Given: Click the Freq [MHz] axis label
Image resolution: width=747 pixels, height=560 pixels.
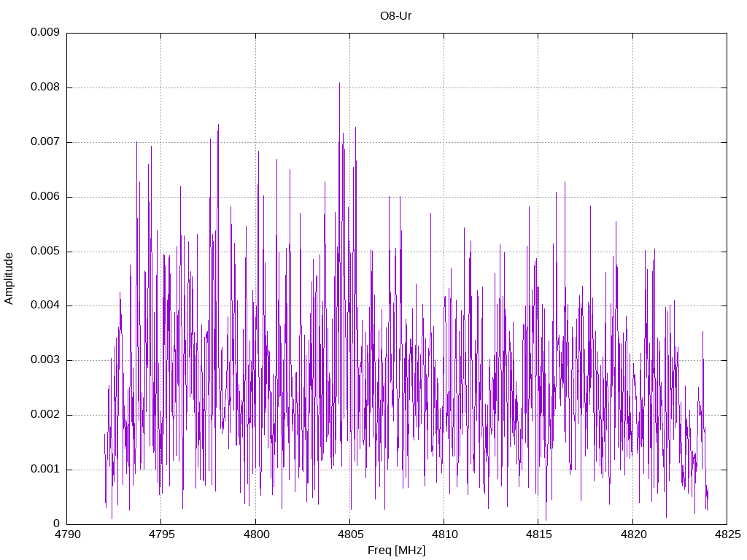Looking at the screenshot, I should pyautogui.click(x=396, y=551).
